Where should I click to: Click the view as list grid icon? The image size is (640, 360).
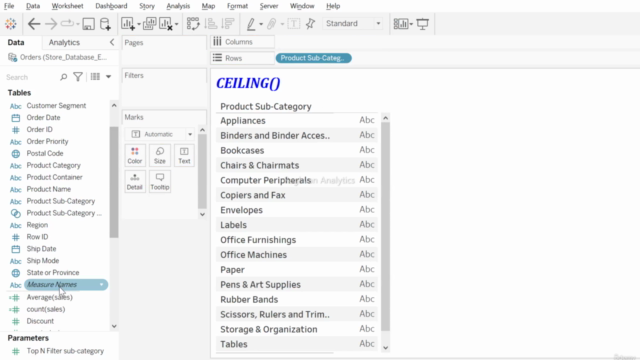click(95, 77)
